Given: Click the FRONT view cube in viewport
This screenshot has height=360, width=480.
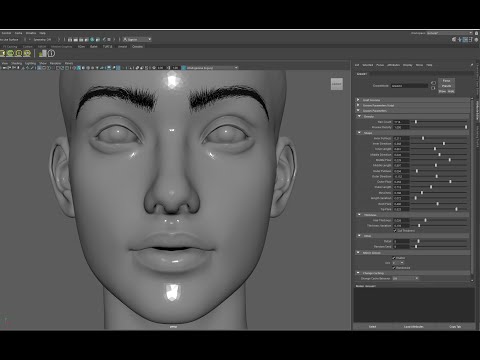Looking at the screenshot, I should (337, 84).
